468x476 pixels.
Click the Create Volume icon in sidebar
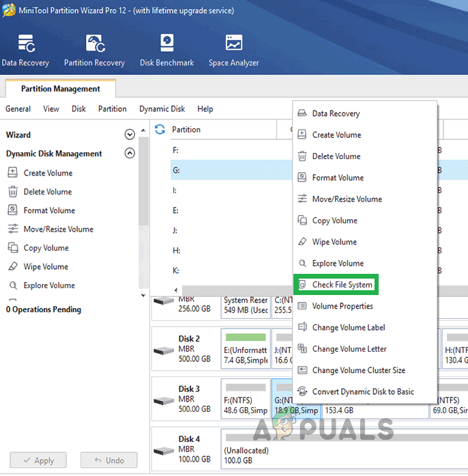click(x=12, y=172)
